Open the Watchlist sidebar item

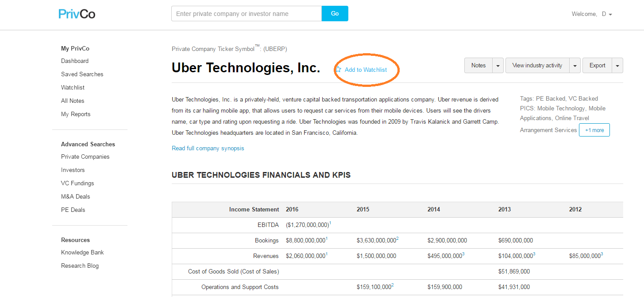click(73, 87)
